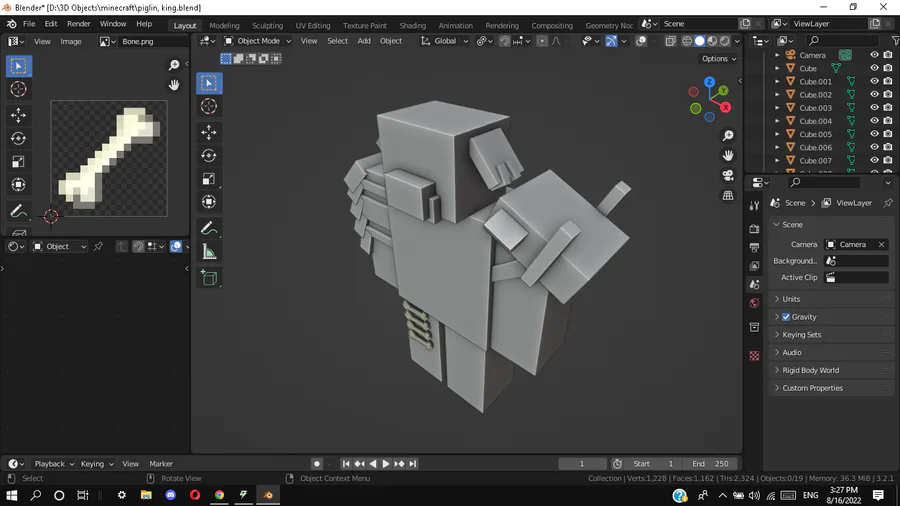
Task: Click the image editor pan hand icon
Action: coord(174,85)
